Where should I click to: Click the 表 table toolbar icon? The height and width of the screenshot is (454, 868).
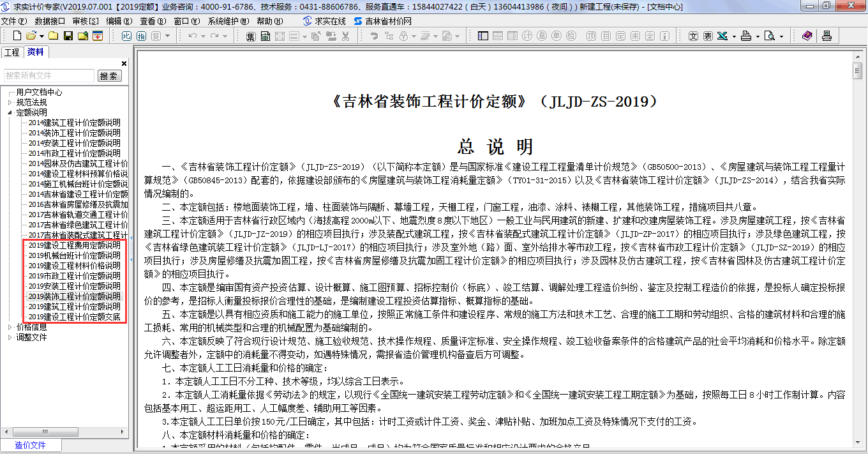tap(708, 36)
